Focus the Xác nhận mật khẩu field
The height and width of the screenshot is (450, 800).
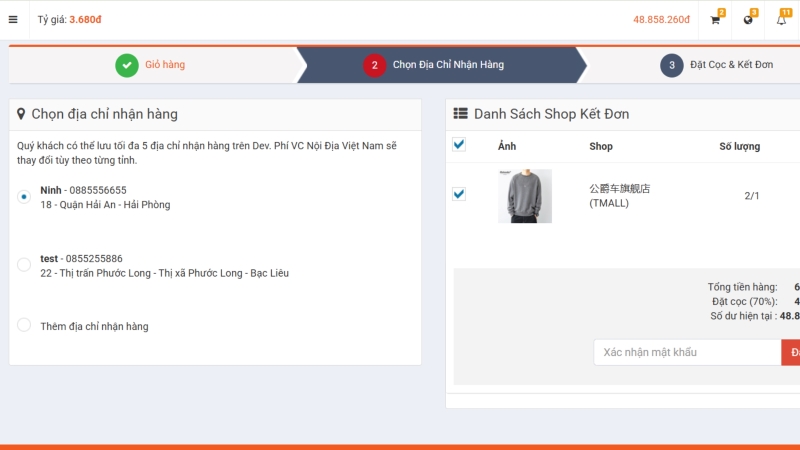pyautogui.click(x=687, y=352)
